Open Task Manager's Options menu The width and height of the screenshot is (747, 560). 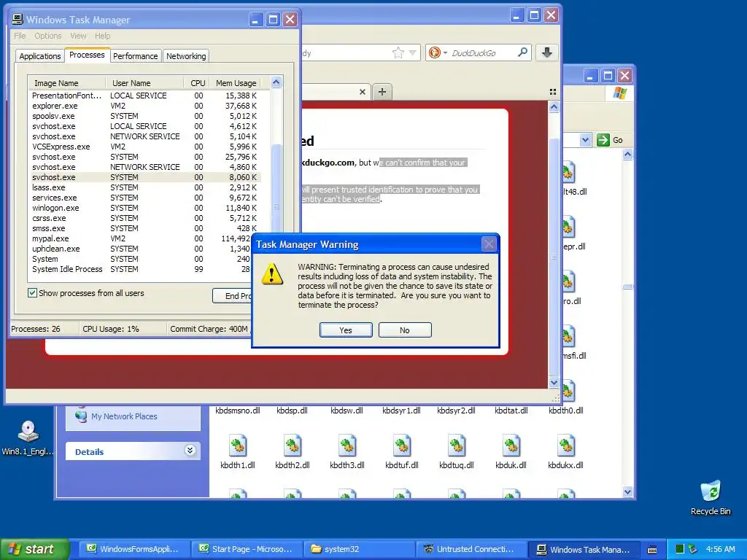pyautogui.click(x=47, y=36)
